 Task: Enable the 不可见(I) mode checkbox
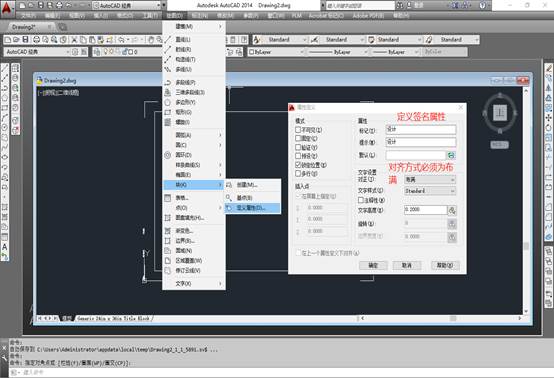pyautogui.click(x=298, y=130)
